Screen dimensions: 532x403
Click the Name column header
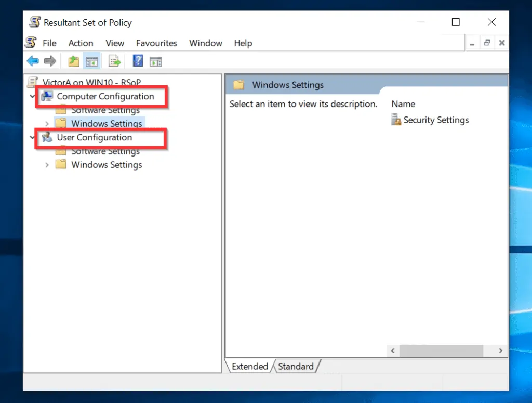[403, 104]
